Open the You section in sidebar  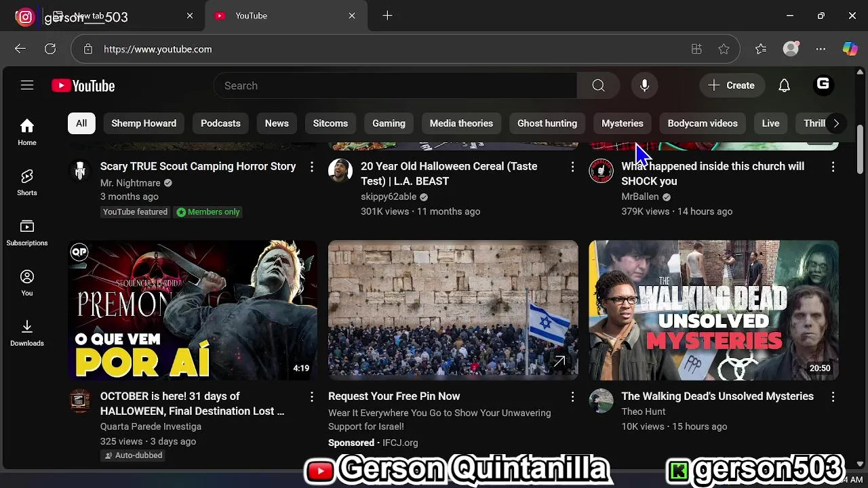click(x=27, y=283)
